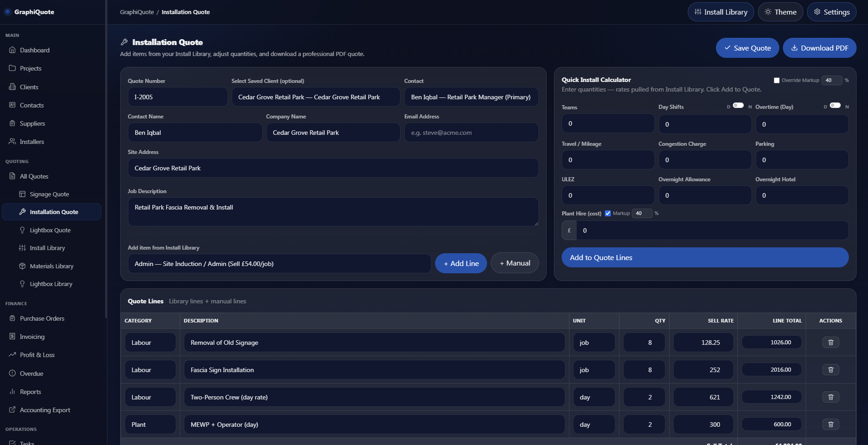This screenshot has height=445, width=868.
Task: Change category of Fascia Sign Installation
Action: point(150,370)
